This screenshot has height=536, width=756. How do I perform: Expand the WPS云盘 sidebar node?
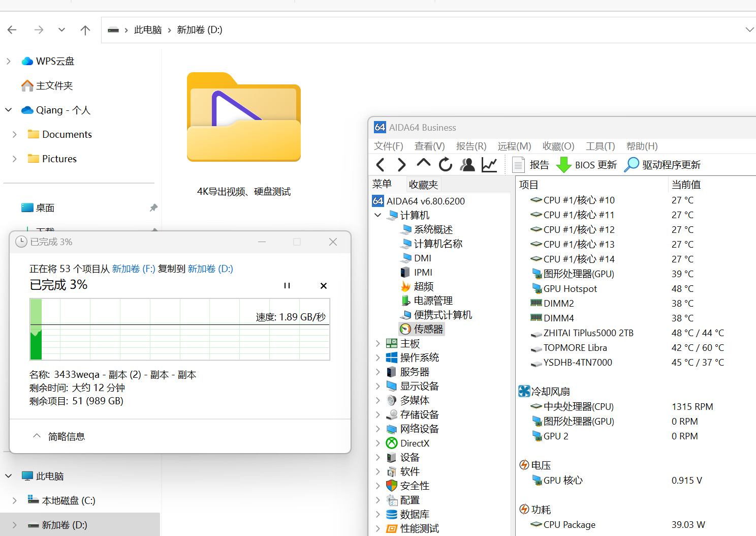click(8, 61)
